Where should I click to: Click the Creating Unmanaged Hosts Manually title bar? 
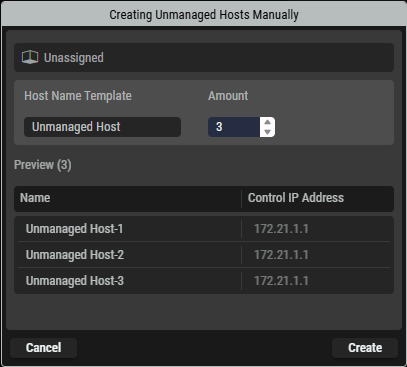pos(204,14)
